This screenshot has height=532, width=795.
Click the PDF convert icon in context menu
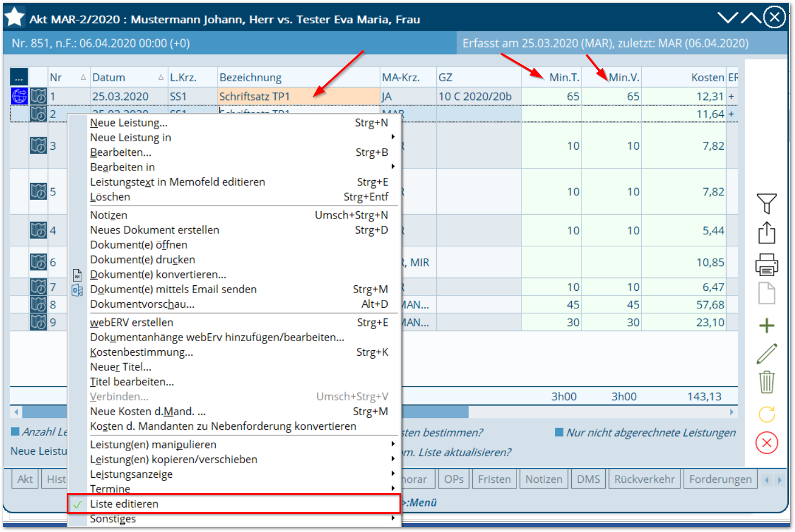coord(77,275)
